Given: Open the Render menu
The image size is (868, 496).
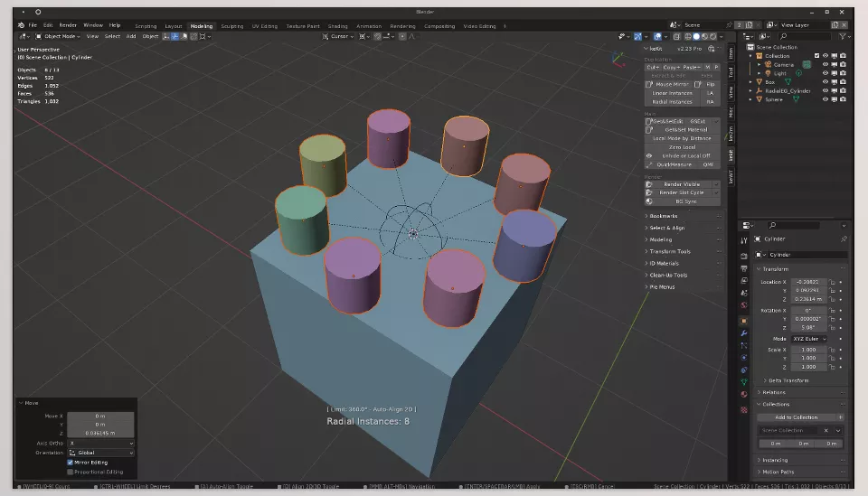Looking at the screenshot, I should click(68, 25).
